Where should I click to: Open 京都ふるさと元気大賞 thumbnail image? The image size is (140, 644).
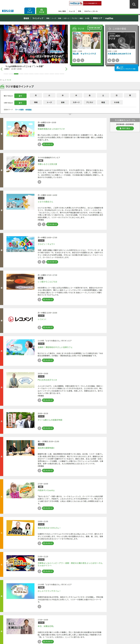coord(20,164)
